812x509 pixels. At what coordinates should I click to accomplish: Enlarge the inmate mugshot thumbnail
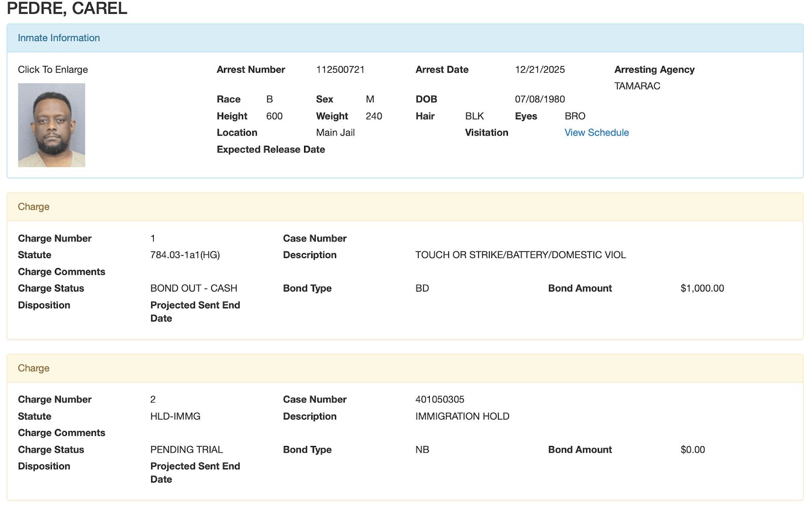52,125
